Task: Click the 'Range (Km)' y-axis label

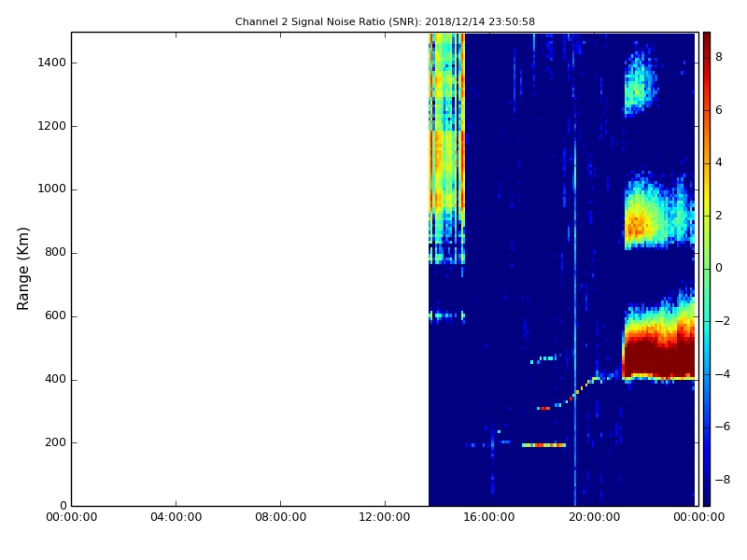Action: tap(22, 269)
